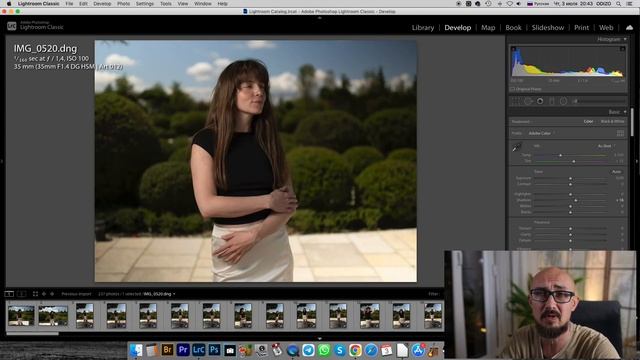Launch Google Chrome from the Dock
Viewport: 640px width, 360px height.
point(355,350)
